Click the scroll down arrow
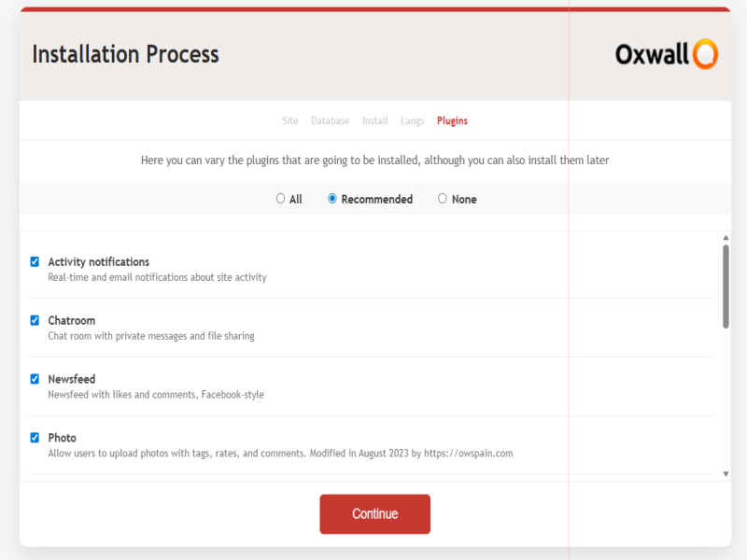 [726, 474]
